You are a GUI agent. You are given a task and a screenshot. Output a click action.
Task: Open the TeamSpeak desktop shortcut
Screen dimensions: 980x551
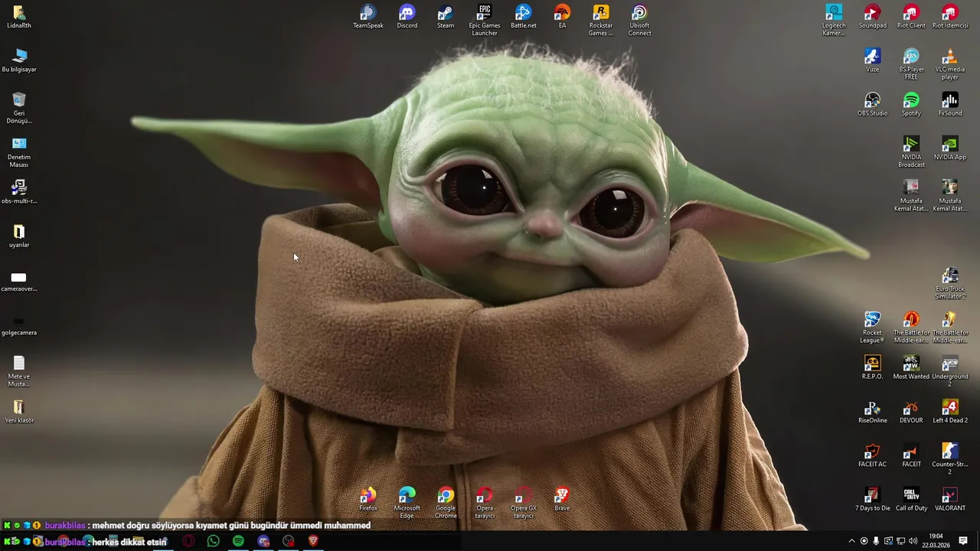pos(368,17)
